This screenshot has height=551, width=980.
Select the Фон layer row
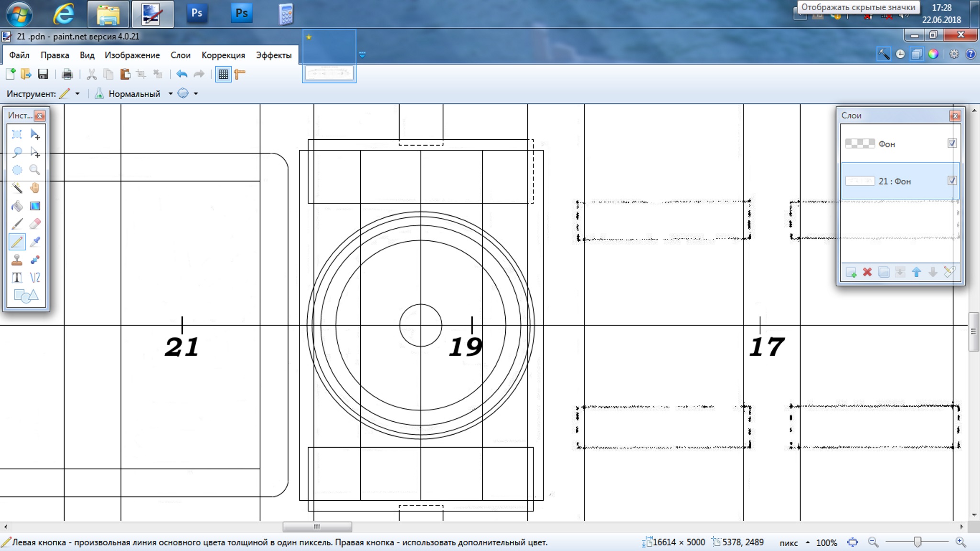pos(900,144)
